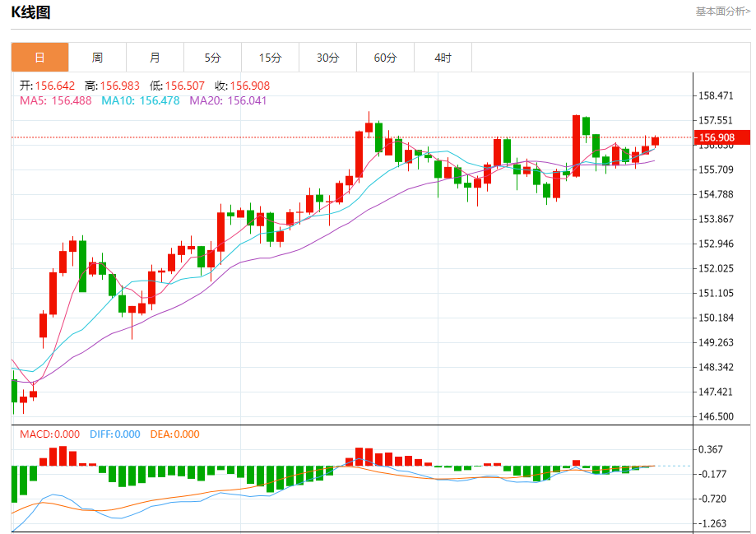Select the 30分 timeframe tab
Screen dimensions: 756x534
[x=327, y=58]
